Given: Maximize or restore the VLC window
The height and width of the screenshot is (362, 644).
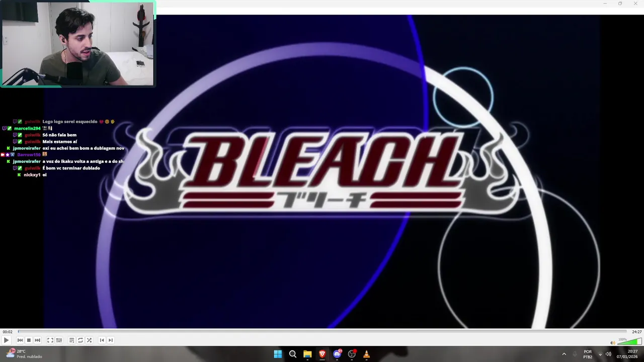Looking at the screenshot, I should coord(620,4).
